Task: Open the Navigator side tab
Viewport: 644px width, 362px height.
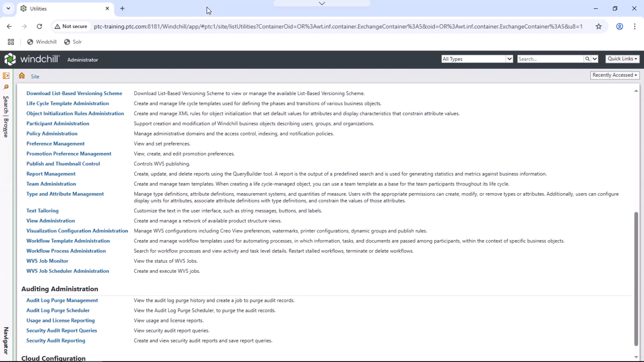Action: 6,341
